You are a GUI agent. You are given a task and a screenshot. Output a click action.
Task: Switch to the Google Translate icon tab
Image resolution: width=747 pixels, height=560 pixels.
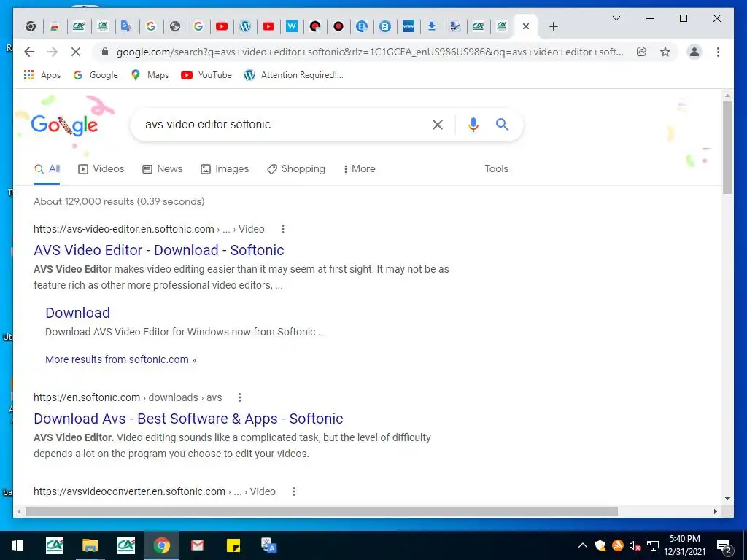126,27
